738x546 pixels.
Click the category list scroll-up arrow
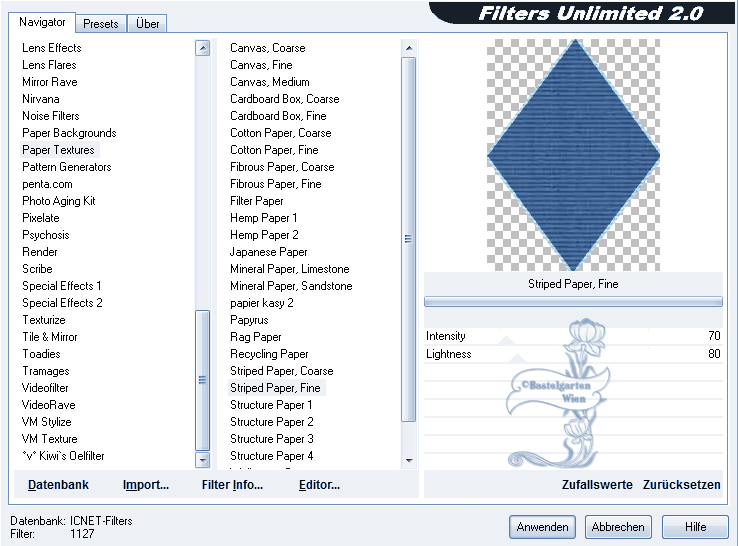click(202, 48)
